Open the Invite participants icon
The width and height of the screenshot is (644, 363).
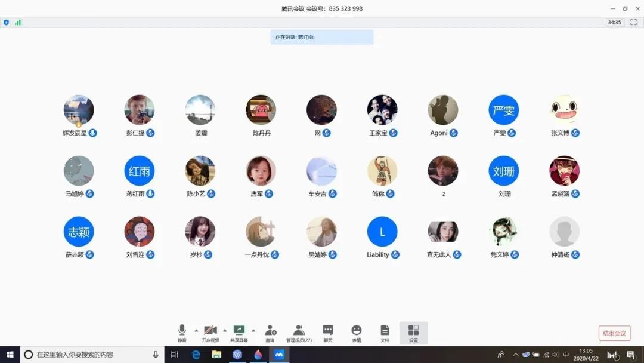pyautogui.click(x=270, y=330)
